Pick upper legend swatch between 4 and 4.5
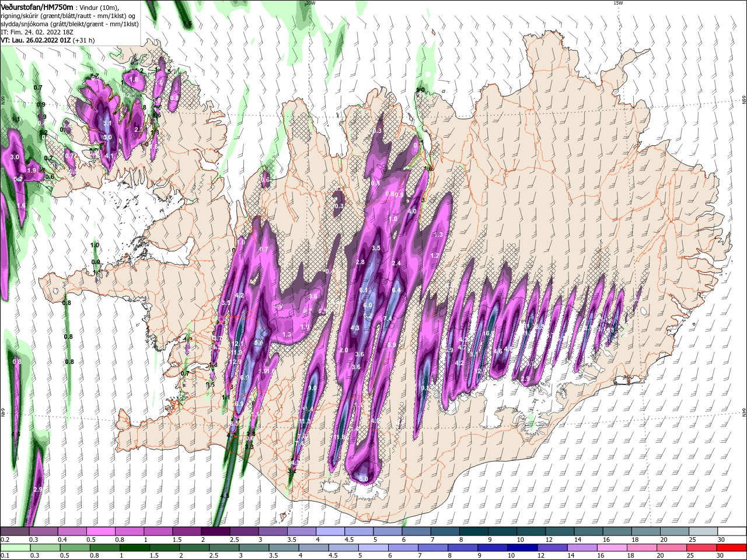747x560 pixels. tap(330, 531)
